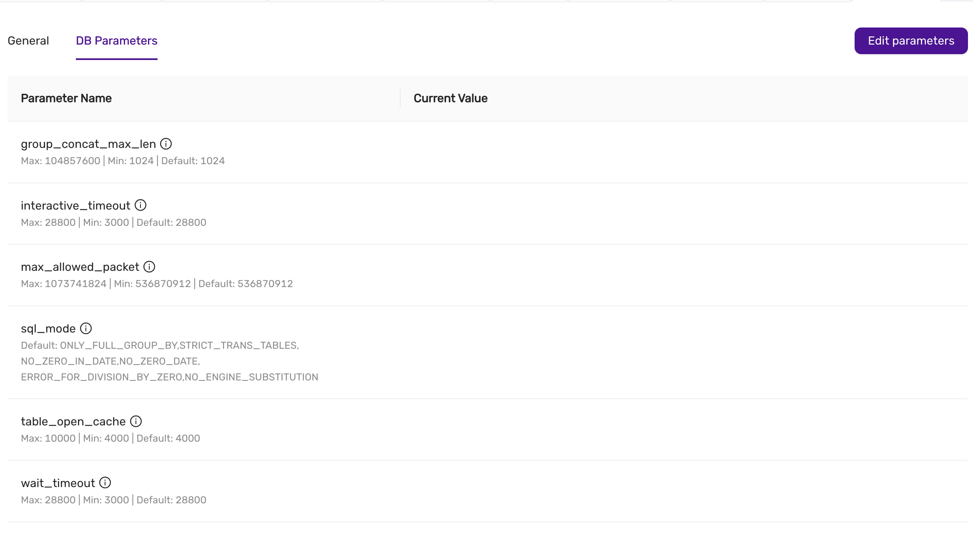Open info tooltip icon for max_allowed_packet

coord(149,267)
